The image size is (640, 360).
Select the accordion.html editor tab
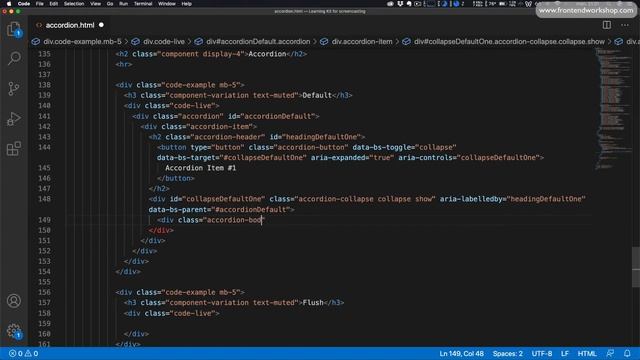[x=69, y=25]
